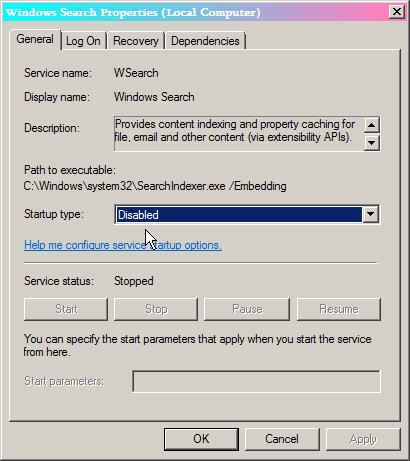Click the description text box
This screenshot has width=410, height=461.
coord(239,134)
